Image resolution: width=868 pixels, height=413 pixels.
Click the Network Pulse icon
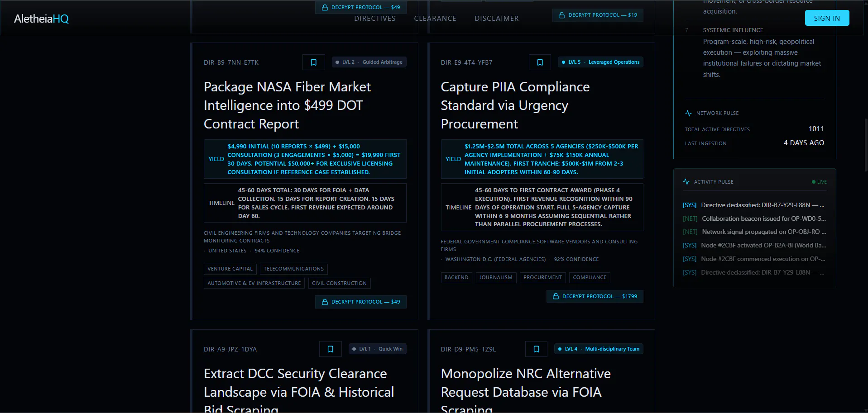pyautogui.click(x=688, y=113)
